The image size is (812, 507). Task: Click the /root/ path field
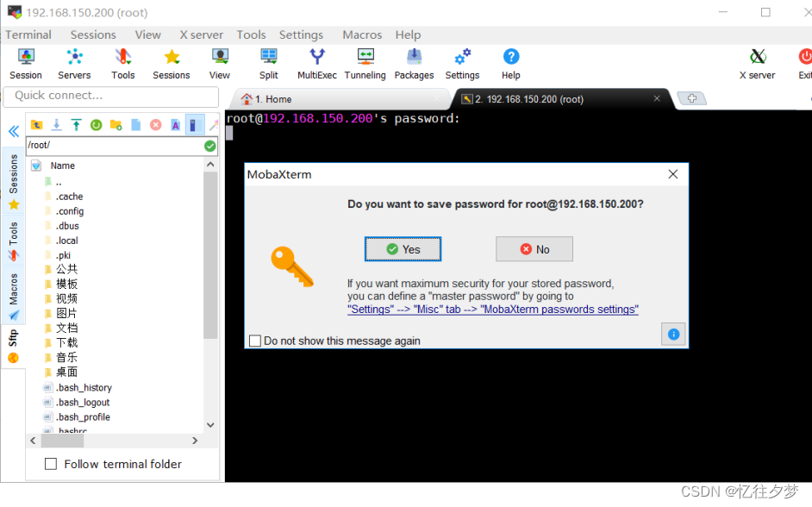(115, 146)
